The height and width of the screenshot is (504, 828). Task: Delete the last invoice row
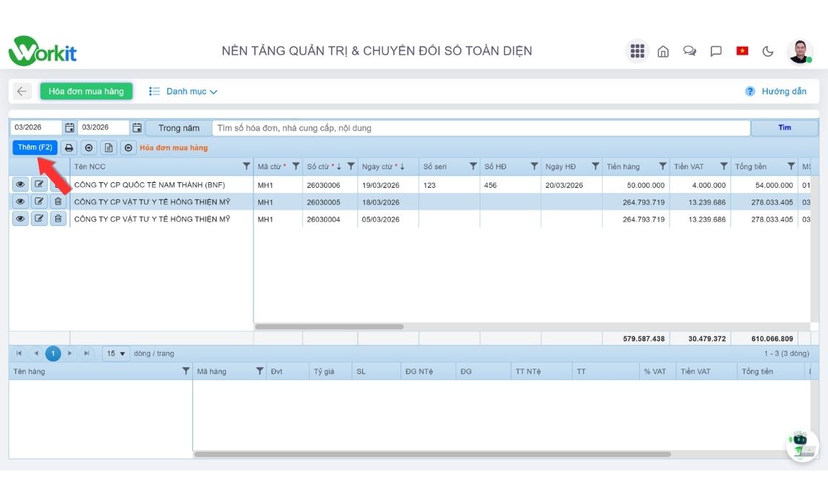click(x=58, y=219)
